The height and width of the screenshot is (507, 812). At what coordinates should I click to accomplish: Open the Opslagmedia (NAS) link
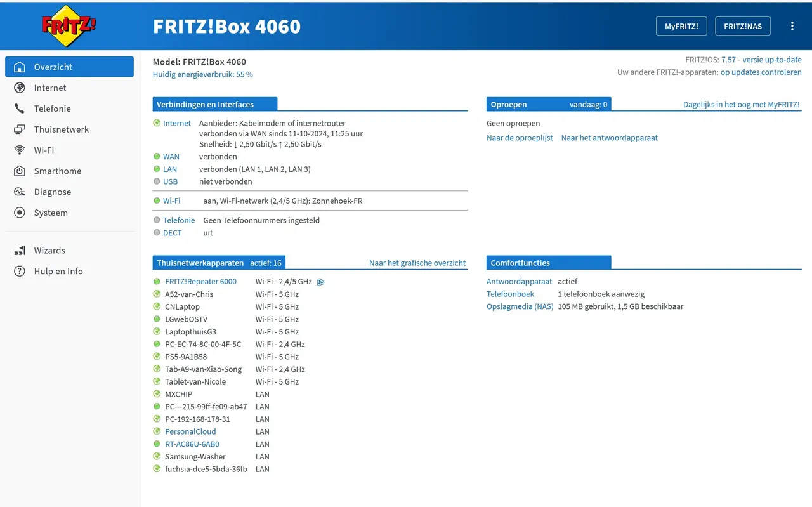tap(520, 306)
